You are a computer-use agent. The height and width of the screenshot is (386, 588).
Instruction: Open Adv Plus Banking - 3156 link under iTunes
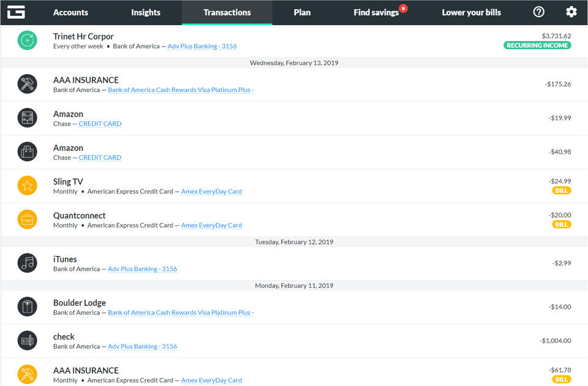(x=143, y=269)
